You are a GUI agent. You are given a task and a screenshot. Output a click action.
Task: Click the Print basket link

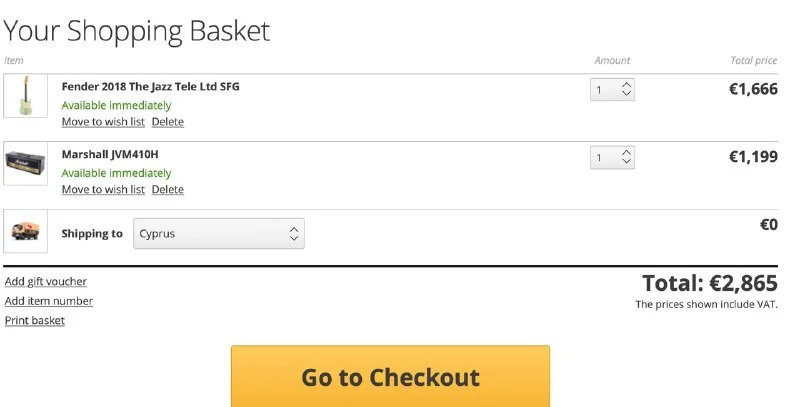pos(35,321)
